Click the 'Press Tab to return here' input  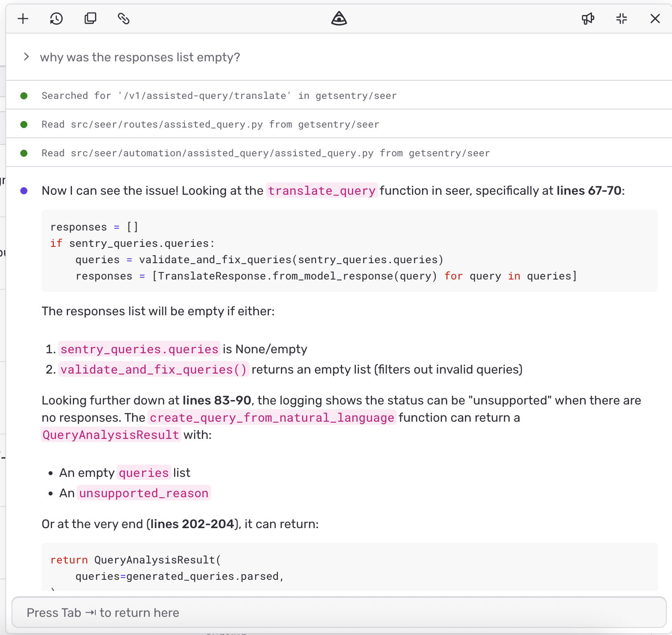[x=339, y=612]
